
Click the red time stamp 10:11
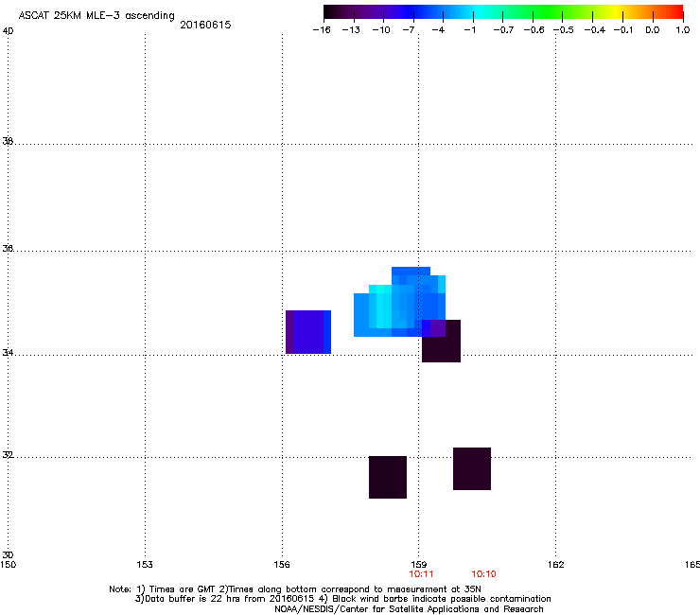click(422, 574)
